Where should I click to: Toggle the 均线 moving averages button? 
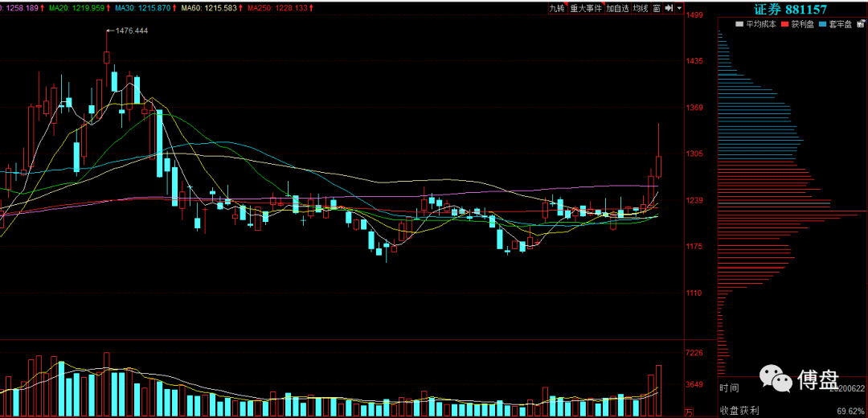pos(641,8)
